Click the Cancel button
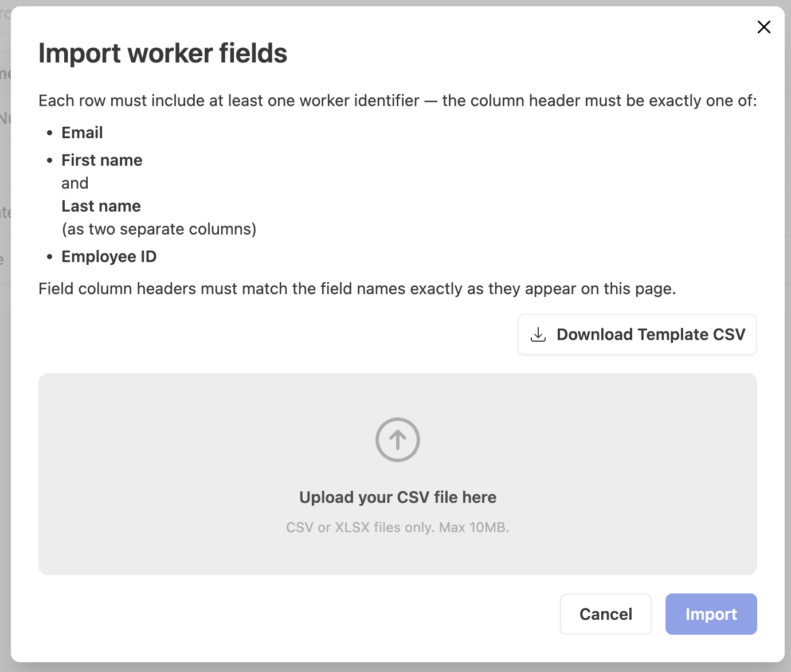 (606, 614)
